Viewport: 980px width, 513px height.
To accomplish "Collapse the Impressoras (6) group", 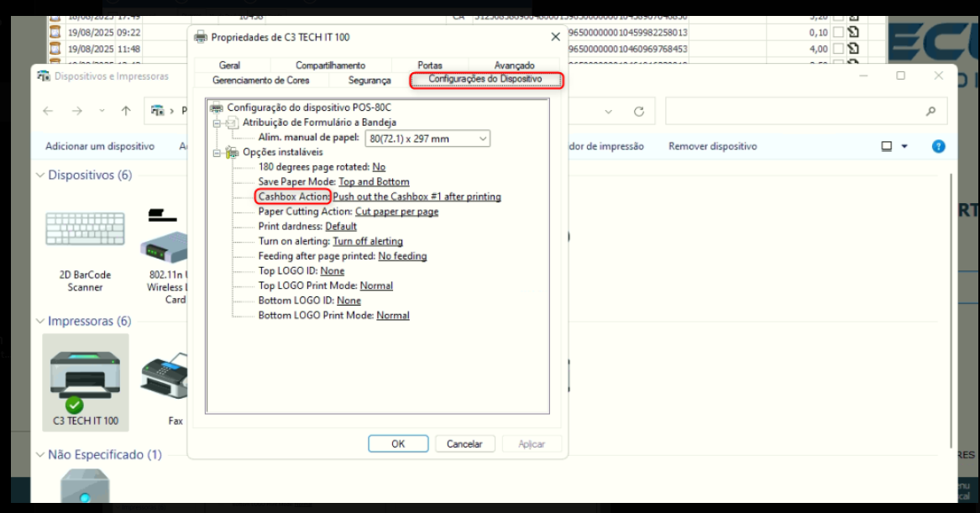I will coord(40,322).
